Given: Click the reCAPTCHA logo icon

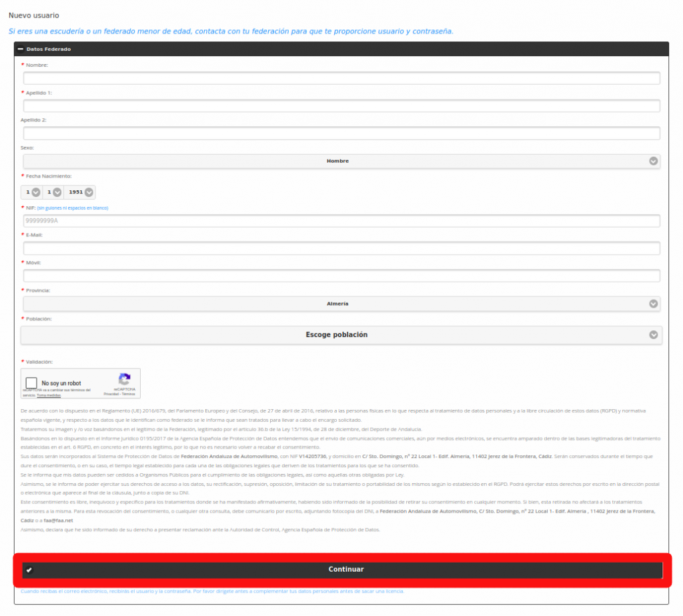Looking at the screenshot, I should pyautogui.click(x=124, y=379).
